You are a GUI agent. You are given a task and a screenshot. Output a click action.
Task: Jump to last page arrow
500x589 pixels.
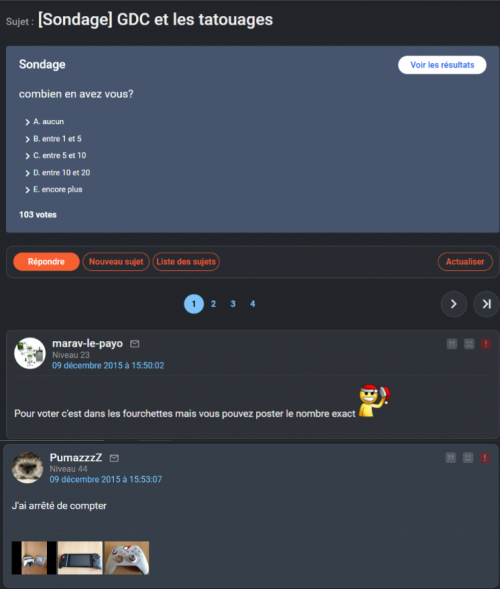coord(486,304)
